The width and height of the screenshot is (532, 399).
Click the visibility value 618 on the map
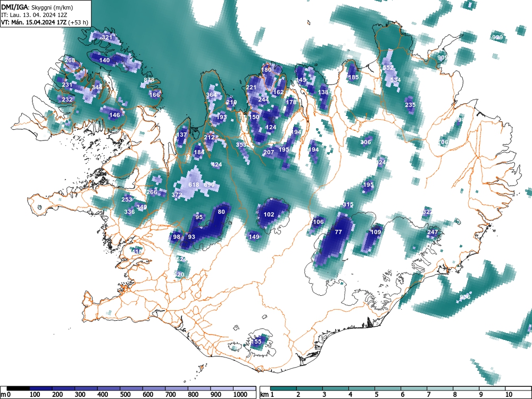click(194, 185)
